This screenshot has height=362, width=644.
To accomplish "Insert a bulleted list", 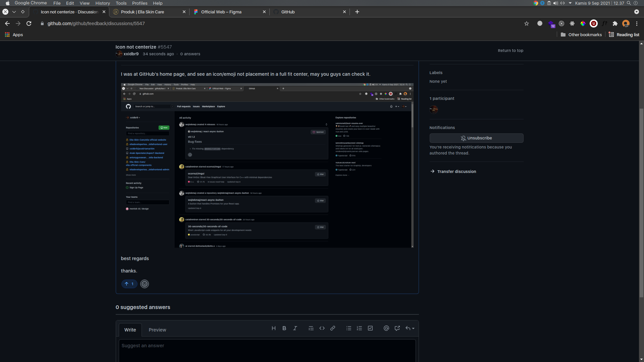I will point(348,328).
